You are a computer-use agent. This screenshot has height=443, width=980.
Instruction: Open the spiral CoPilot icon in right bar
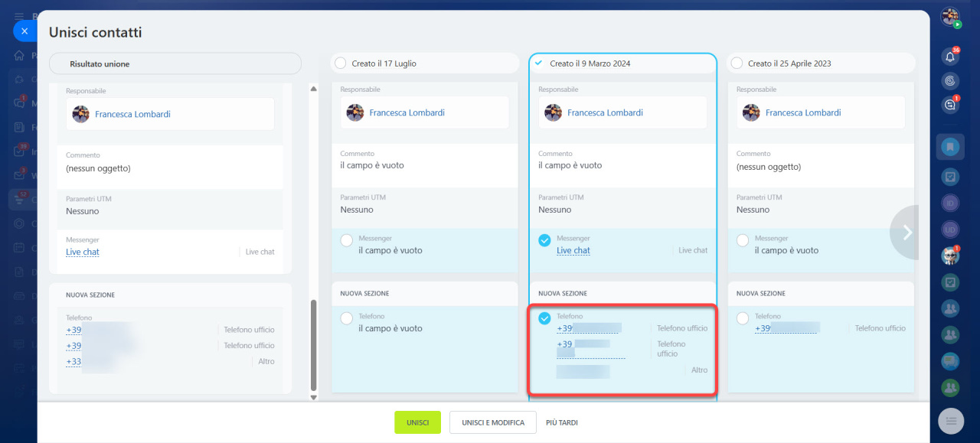click(950, 80)
